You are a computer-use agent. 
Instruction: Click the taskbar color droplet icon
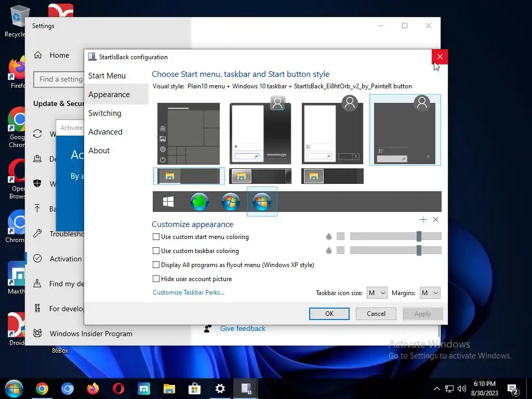[328, 250]
